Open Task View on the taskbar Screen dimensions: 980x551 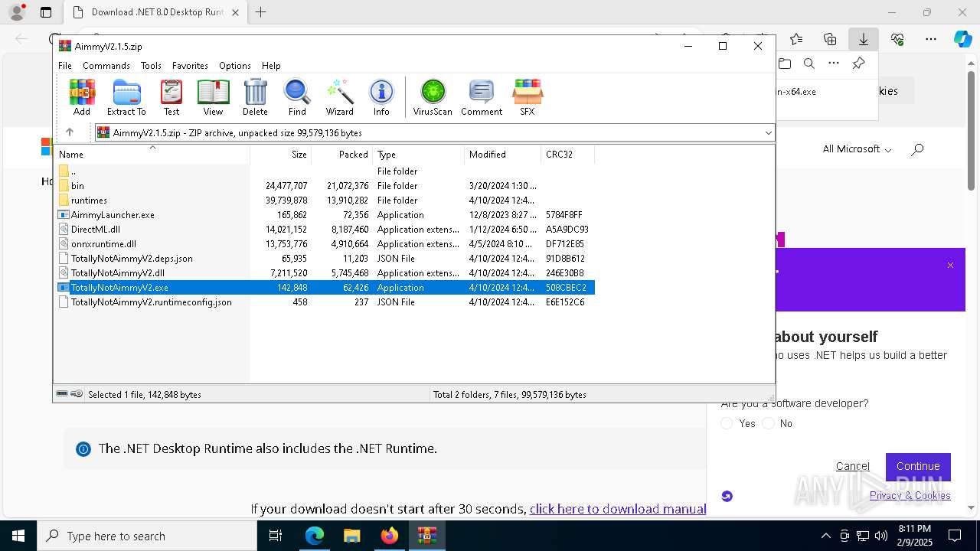click(x=276, y=536)
